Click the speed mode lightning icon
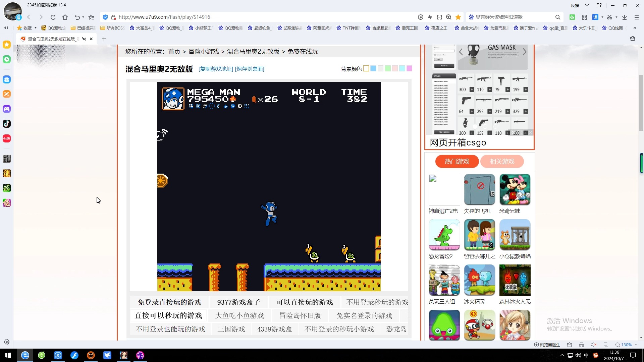Screen dimensions: 644x362 tap(430, 17)
